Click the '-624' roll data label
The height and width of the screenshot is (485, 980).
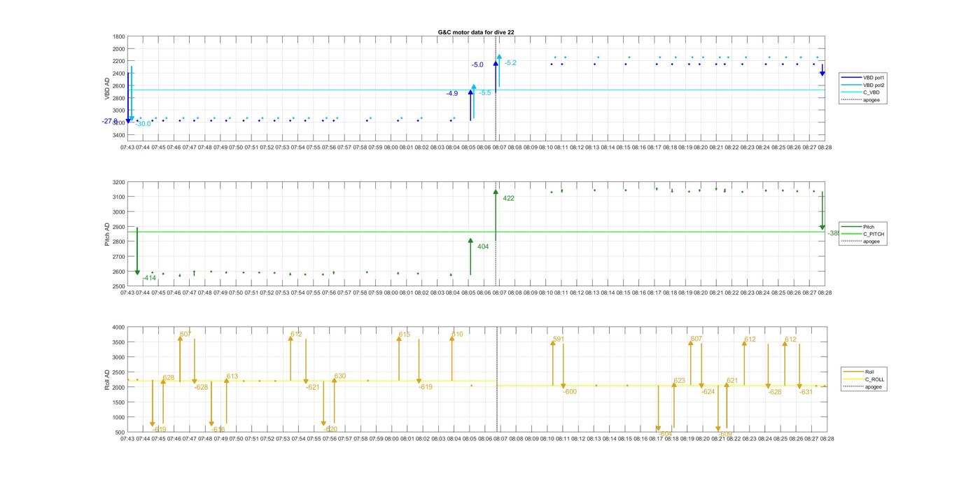point(708,392)
